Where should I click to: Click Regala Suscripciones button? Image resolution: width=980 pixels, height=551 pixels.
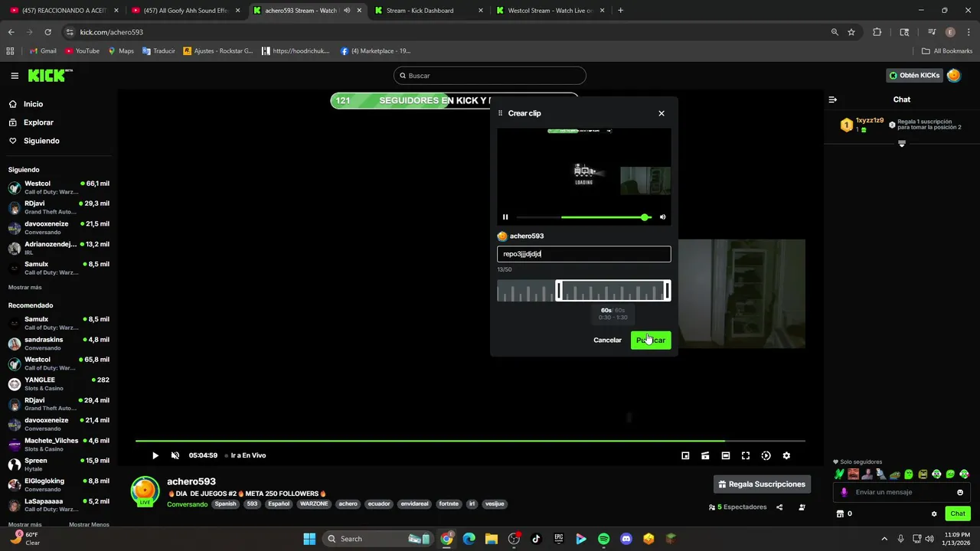coord(762,484)
